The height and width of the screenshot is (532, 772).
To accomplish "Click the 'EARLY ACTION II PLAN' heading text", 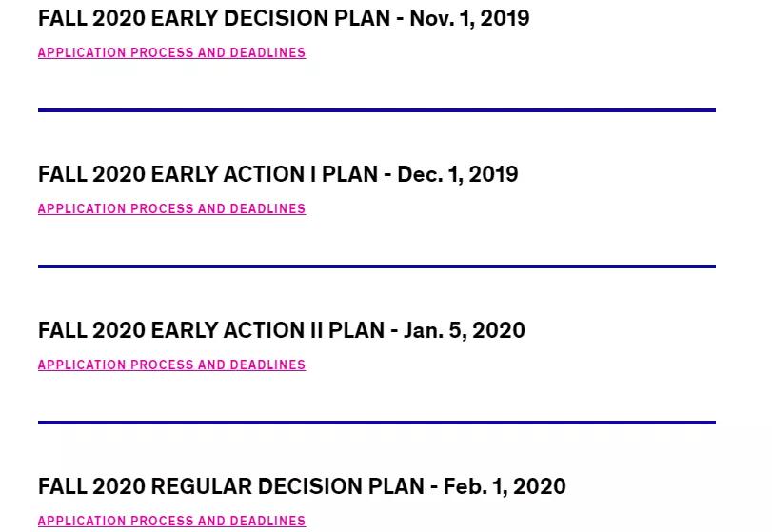I will 267,330.
